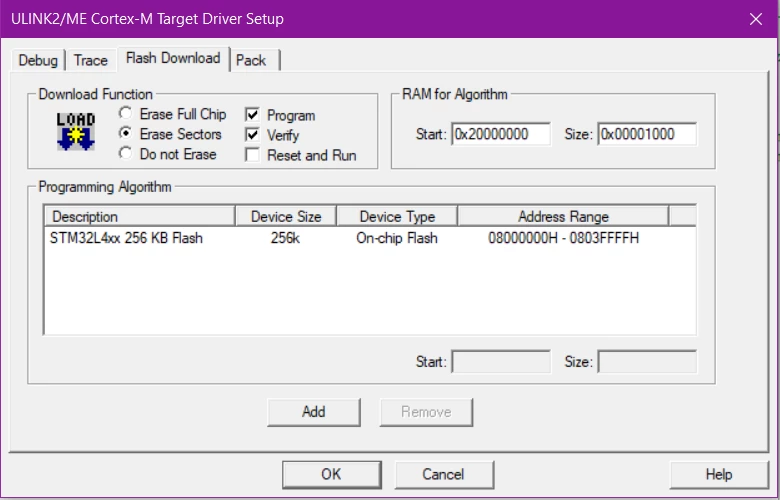Select the Flash Download tab
780x500 pixels.
pos(173,58)
